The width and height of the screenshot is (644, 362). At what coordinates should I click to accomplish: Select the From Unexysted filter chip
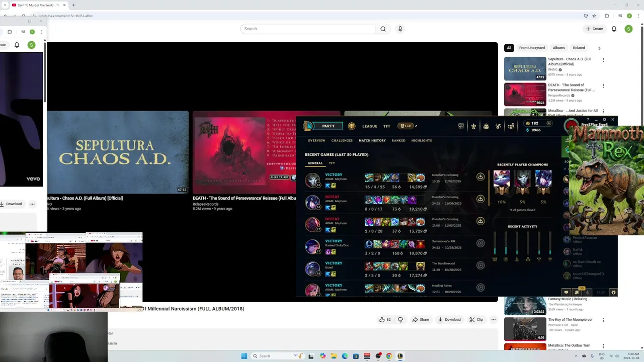tap(532, 48)
